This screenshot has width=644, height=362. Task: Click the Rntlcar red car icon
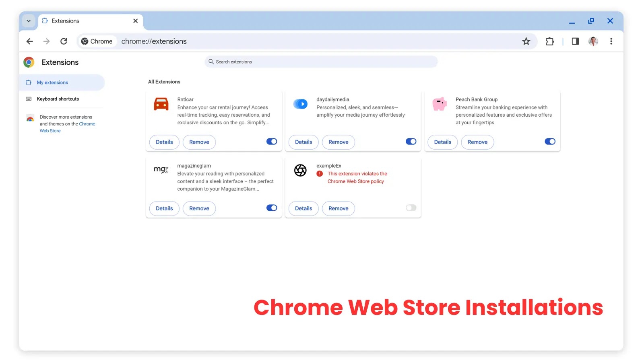161,104
